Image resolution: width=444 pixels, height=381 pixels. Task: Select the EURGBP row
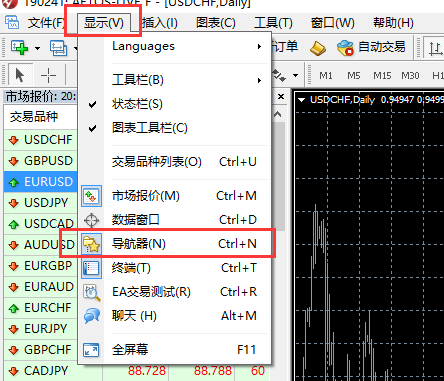(x=41, y=266)
